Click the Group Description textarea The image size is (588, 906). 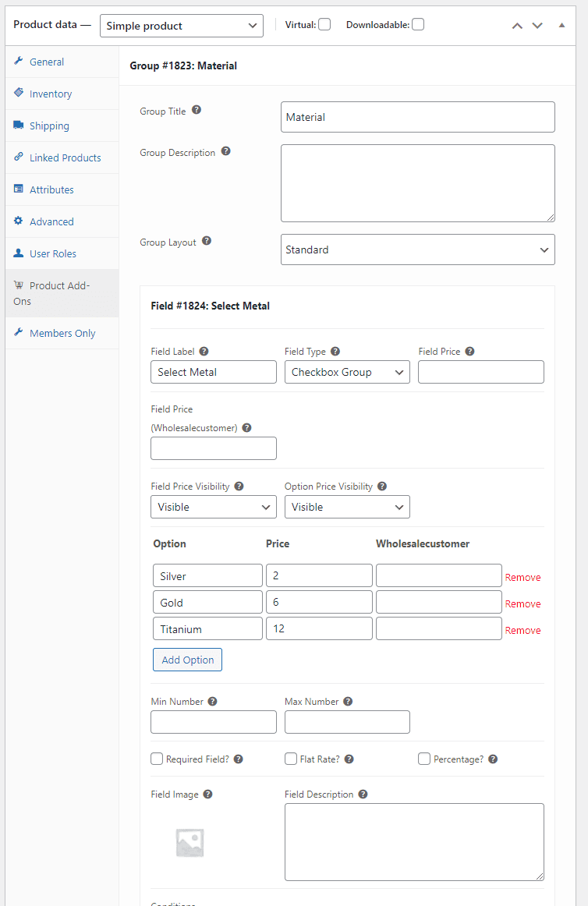tap(418, 183)
